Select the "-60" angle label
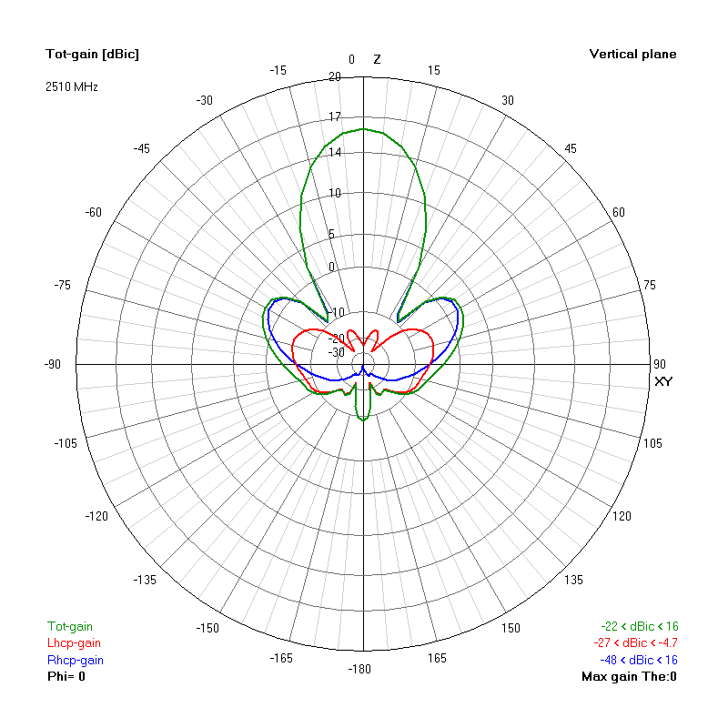The height and width of the screenshot is (728, 728). [x=94, y=212]
